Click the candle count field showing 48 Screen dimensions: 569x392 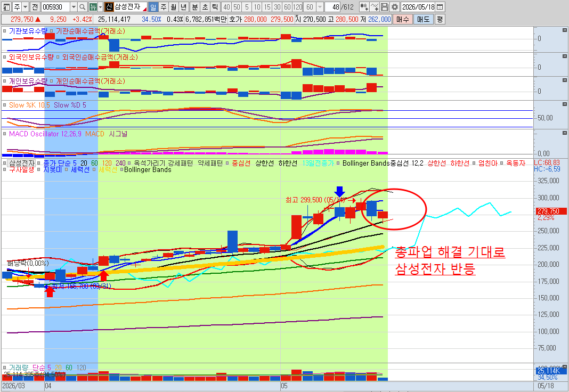332,7
